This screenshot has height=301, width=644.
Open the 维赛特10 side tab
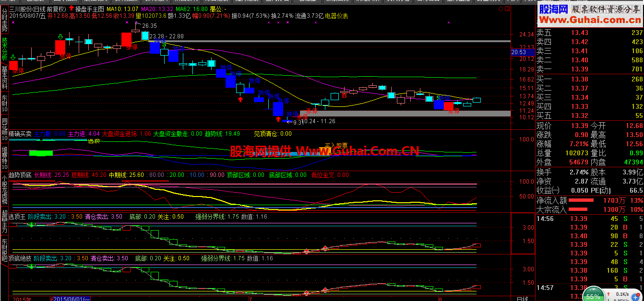4,158
